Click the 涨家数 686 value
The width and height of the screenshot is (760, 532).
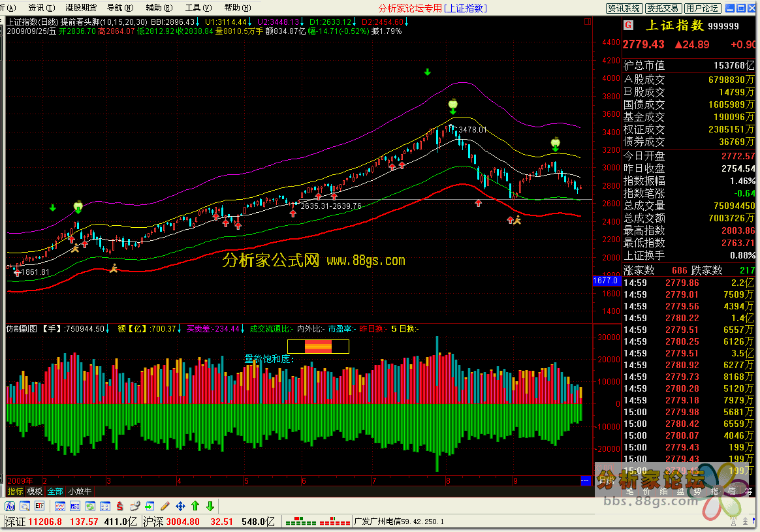point(680,270)
